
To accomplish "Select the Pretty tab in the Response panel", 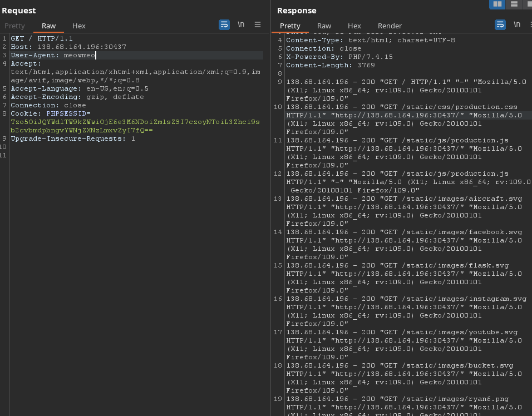I will 290,26.
